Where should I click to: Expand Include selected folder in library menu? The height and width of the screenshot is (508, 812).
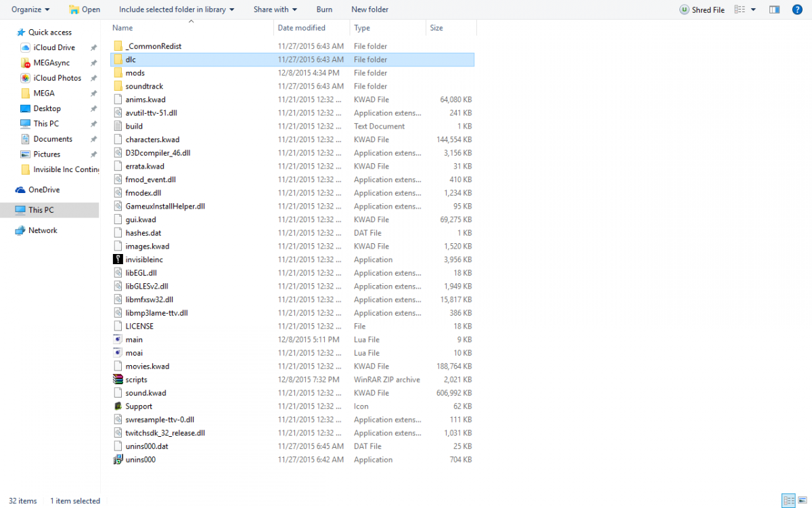point(177,9)
